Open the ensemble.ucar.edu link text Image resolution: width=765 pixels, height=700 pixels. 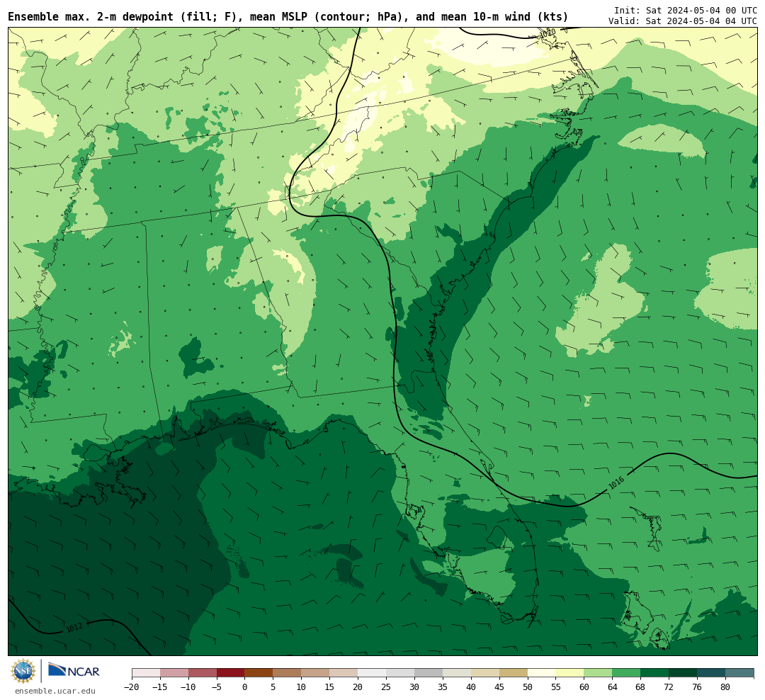point(55,691)
